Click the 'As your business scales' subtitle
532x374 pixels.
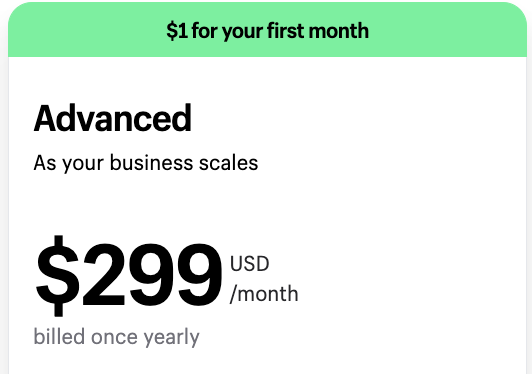pyautogui.click(x=146, y=163)
